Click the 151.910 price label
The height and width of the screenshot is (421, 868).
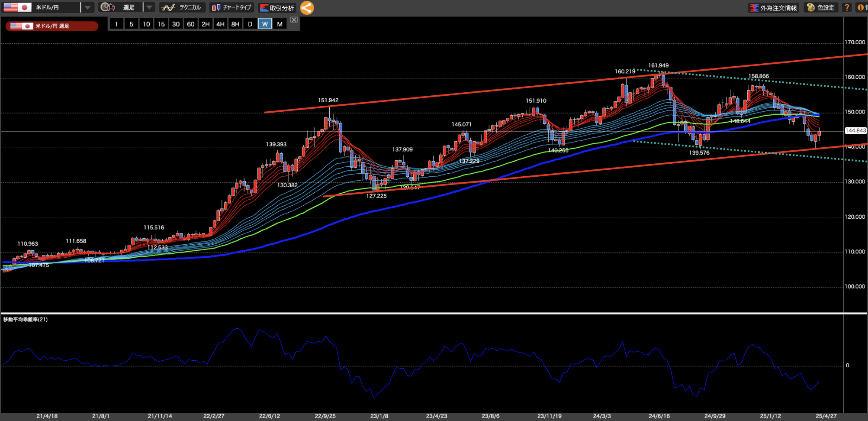[536, 100]
